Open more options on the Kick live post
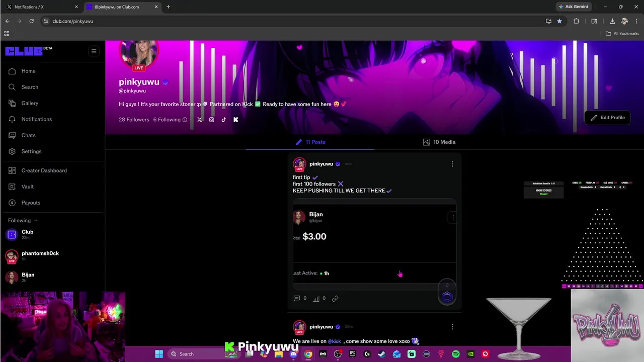The width and height of the screenshot is (644, 362). pos(452,327)
